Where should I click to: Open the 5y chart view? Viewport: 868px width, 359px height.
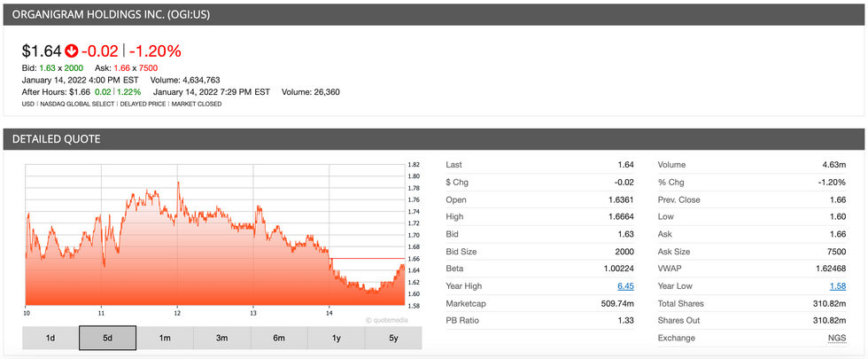pyautogui.click(x=393, y=338)
